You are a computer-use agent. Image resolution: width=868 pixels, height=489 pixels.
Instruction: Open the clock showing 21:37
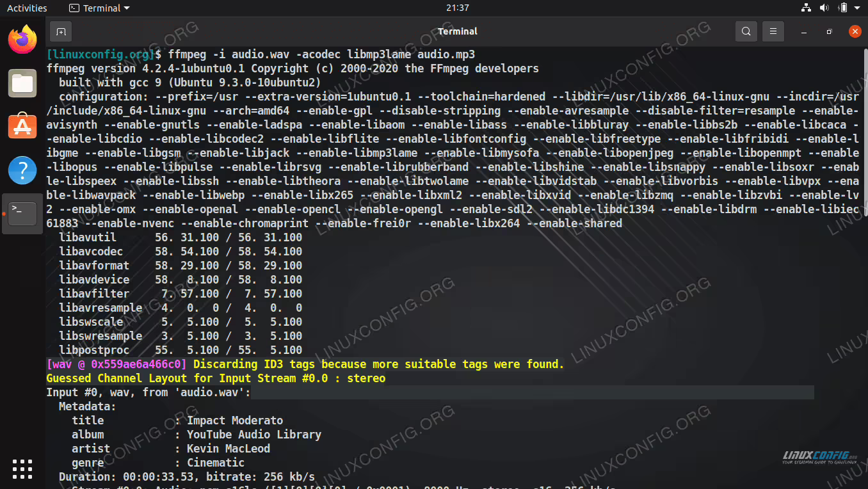tap(458, 8)
